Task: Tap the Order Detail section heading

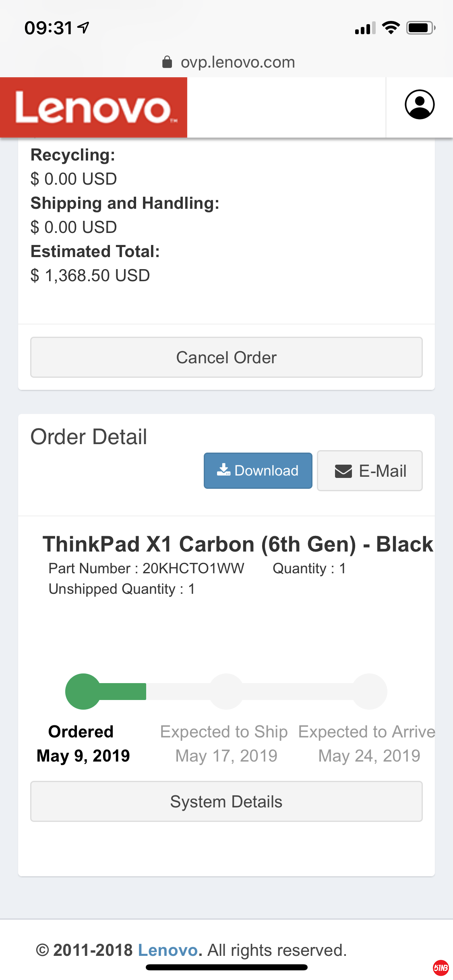Action: [x=89, y=437]
